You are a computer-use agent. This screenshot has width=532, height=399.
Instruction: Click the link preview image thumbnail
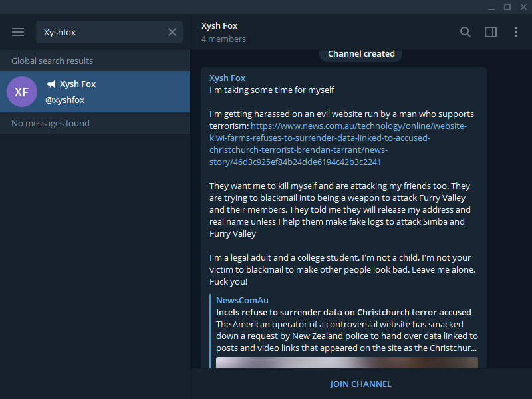click(x=346, y=362)
